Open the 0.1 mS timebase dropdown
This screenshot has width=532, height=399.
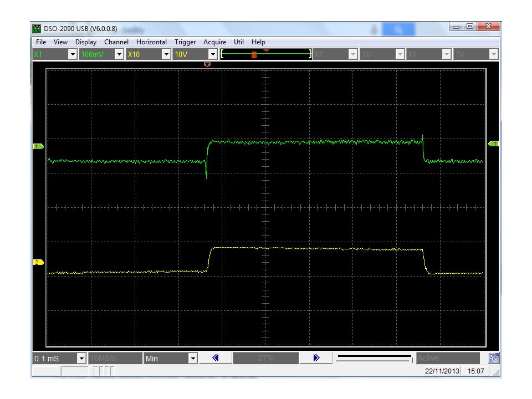[x=82, y=359]
